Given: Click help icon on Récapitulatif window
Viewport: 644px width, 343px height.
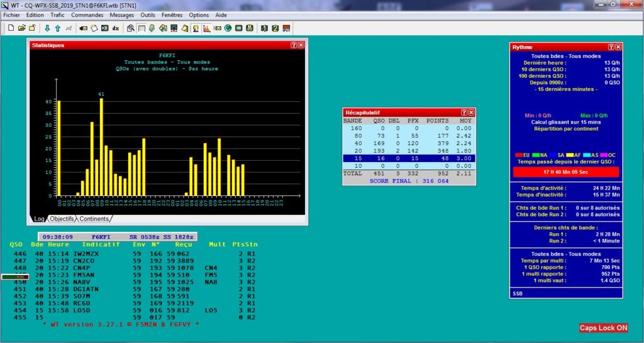Looking at the screenshot, I should point(464,112).
